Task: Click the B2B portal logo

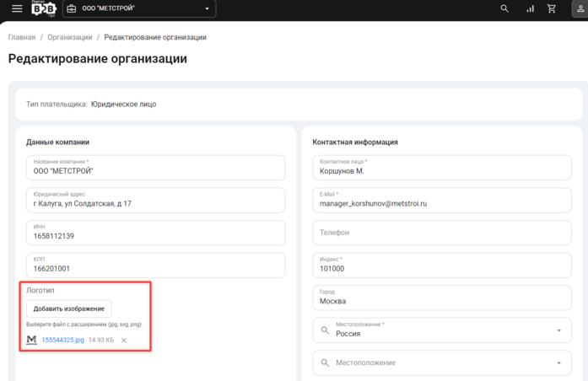Action: tap(44, 8)
